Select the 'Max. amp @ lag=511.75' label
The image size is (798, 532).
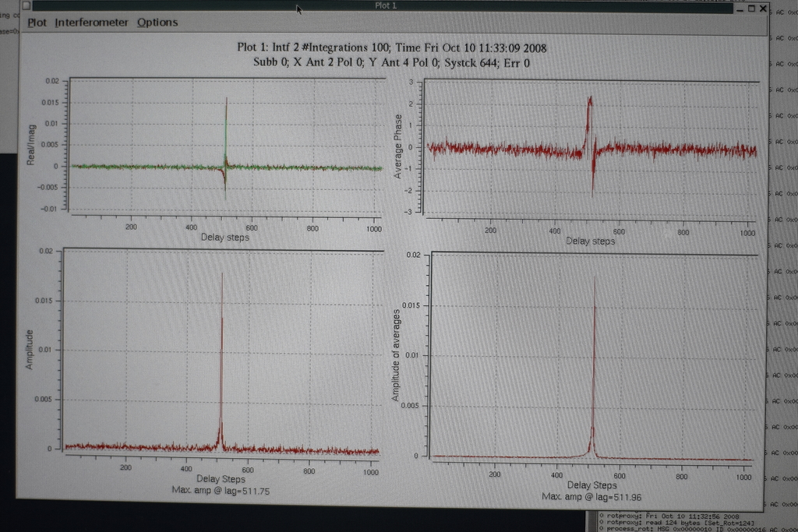221,491
